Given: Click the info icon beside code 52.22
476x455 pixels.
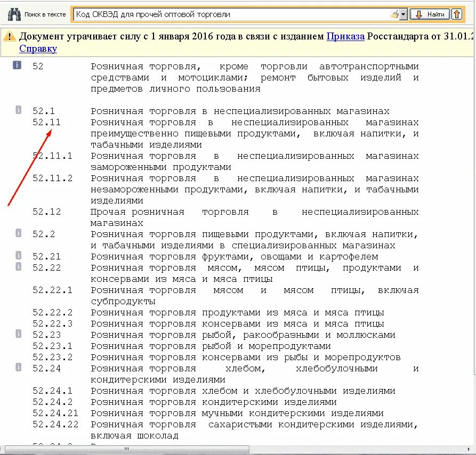Looking at the screenshot, I should coord(18,266).
